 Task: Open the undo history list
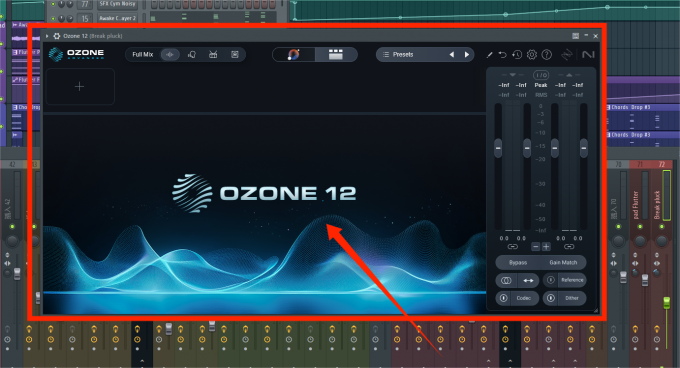click(517, 55)
